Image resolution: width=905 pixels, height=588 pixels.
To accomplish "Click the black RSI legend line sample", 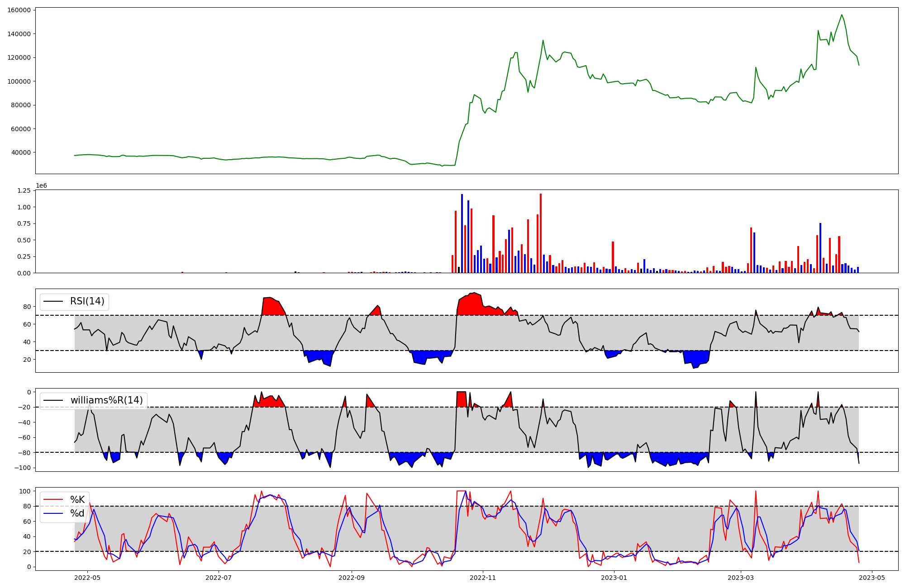I will click(53, 302).
